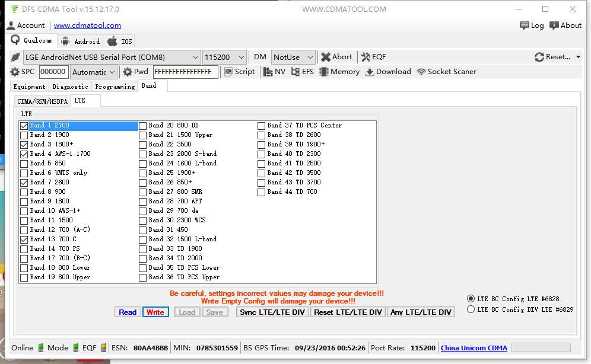Open the Programming tab
Image resolution: width=591 pixels, height=364 pixels.
tap(115, 87)
